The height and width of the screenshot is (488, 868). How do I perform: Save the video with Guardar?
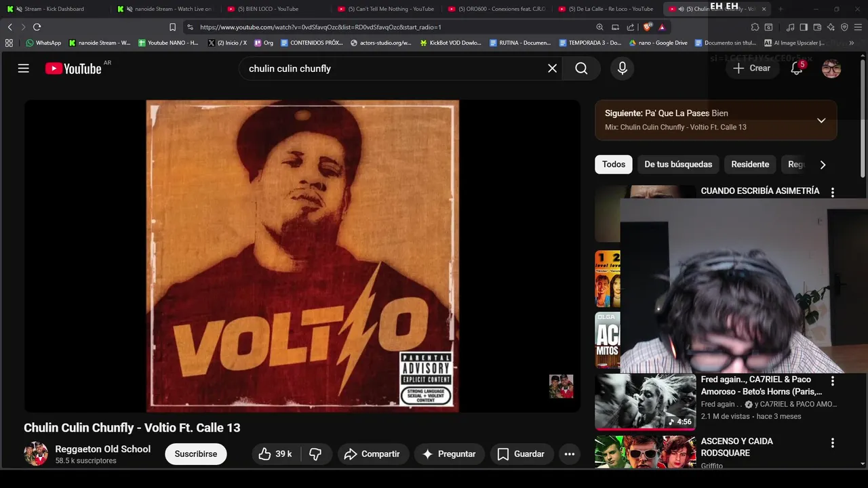[521, 454]
